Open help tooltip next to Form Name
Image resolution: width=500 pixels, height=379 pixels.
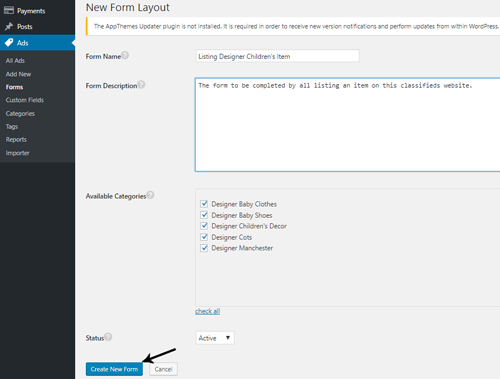coord(125,55)
